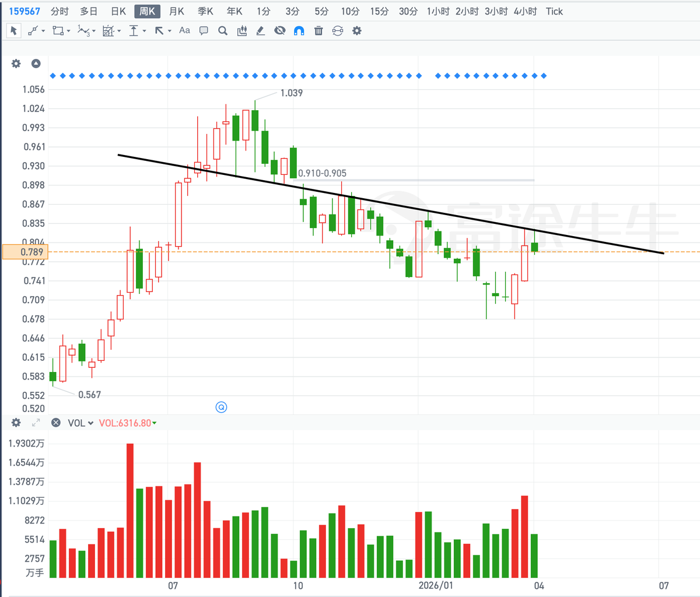This screenshot has height=597, width=700.
Task: Open drawing toolbar settings gear
Action: 357,30
